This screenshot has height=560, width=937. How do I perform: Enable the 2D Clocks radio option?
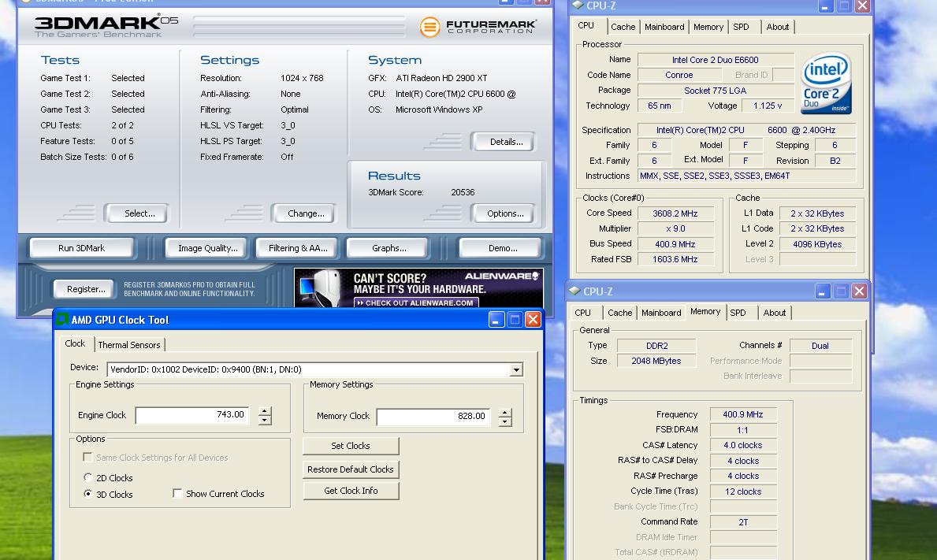tap(88, 477)
